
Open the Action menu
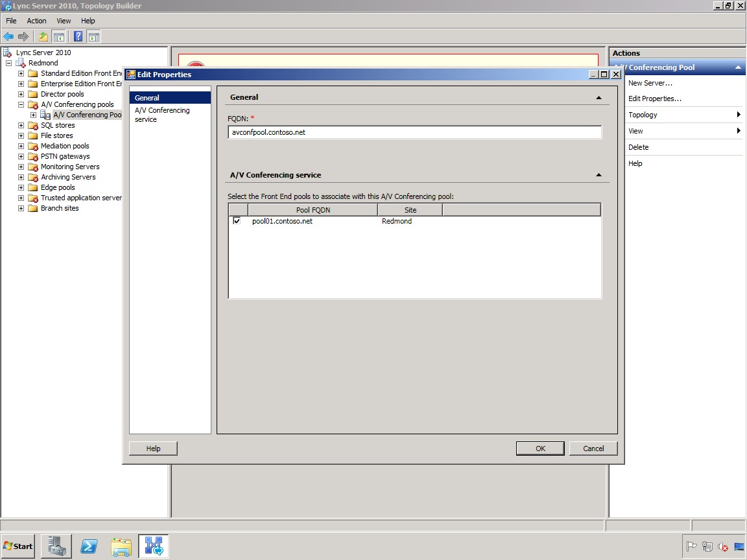pos(36,21)
